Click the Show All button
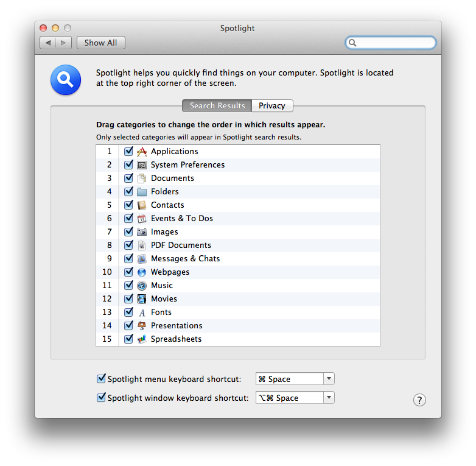 pyautogui.click(x=101, y=43)
